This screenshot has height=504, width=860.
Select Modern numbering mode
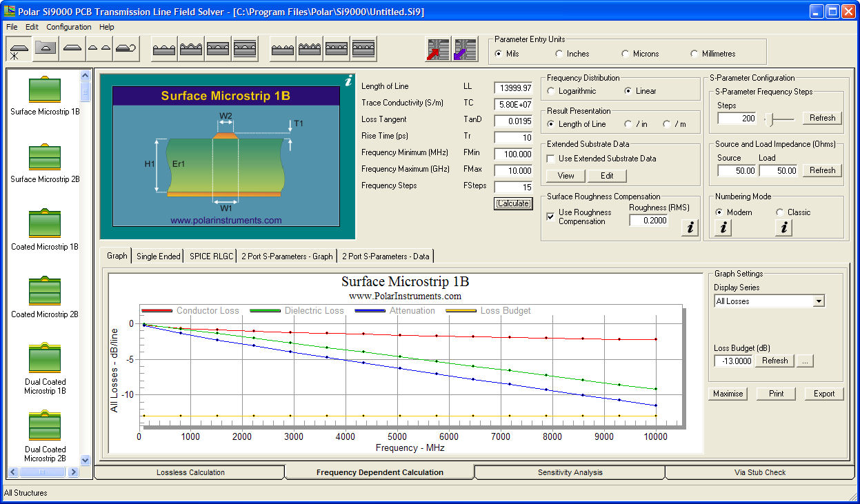coord(719,212)
